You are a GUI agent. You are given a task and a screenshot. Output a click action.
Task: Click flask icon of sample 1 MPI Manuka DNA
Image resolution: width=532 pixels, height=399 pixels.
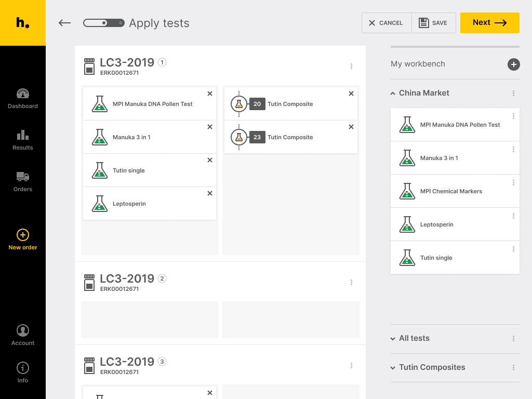coord(100,104)
